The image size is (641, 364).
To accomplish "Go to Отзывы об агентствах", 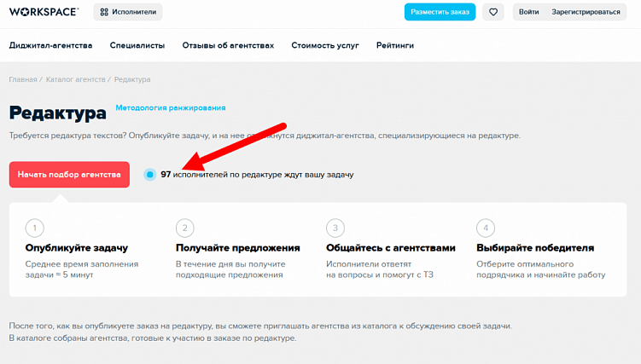I will tap(228, 45).
